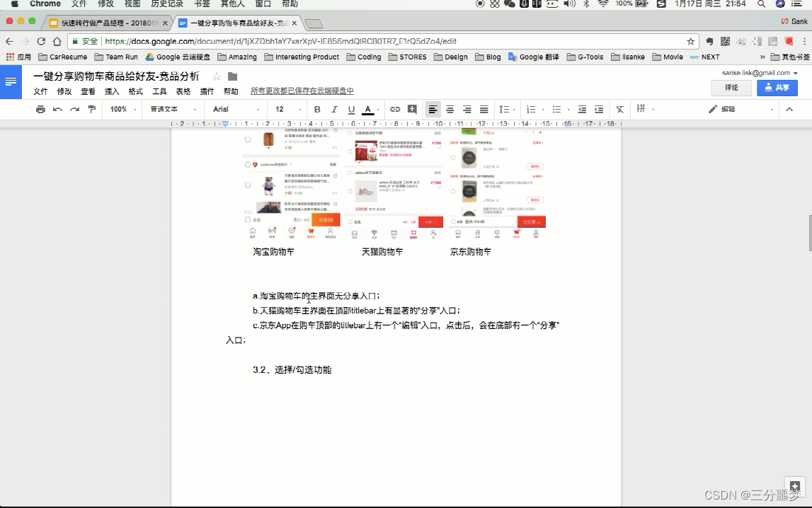This screenshot has height=508, width=812.
Task: Collapse the toolbar with the chevron
Action: 789,109
